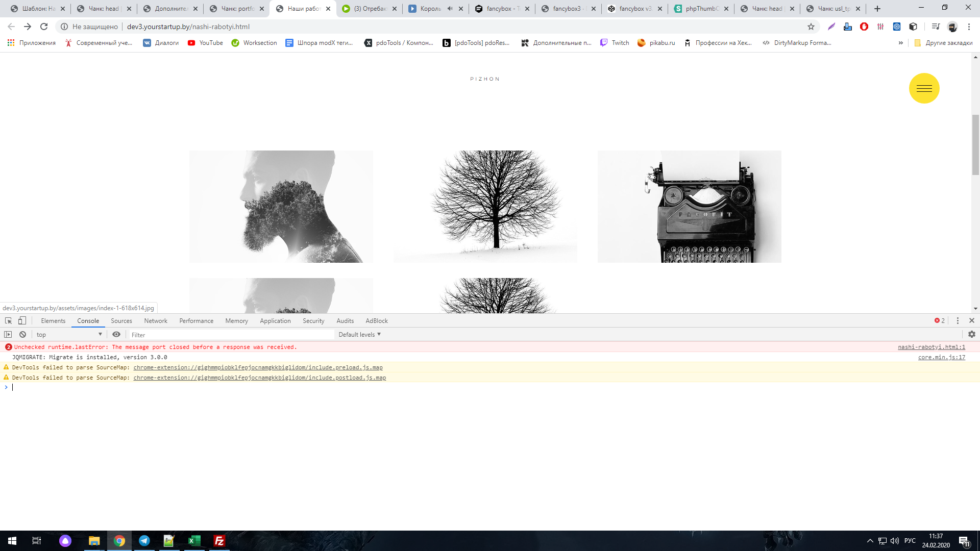This screenshot has width=980, height=551.
Task: View site info for Не защищено
Action: click(x=89, y=27)
